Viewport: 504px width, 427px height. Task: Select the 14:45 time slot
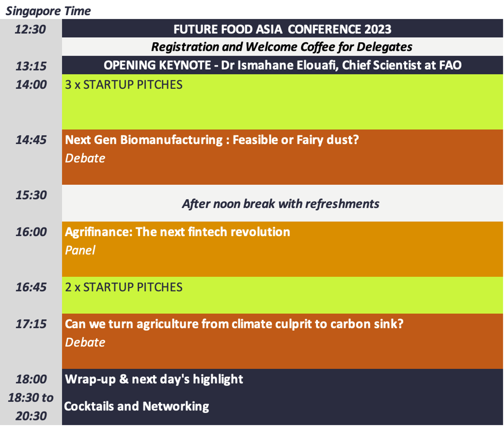pyautogui.click(x=31, y=140)
